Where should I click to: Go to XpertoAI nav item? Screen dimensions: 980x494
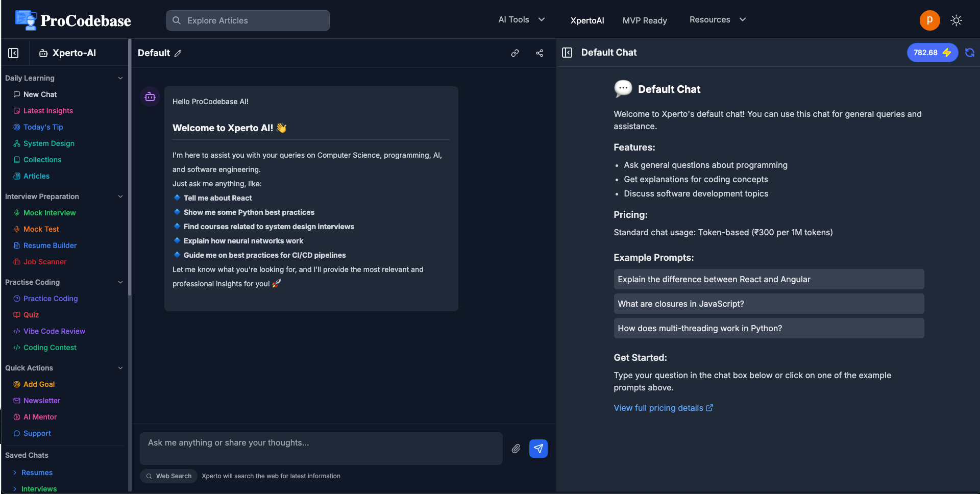click(x=587, y=20)
